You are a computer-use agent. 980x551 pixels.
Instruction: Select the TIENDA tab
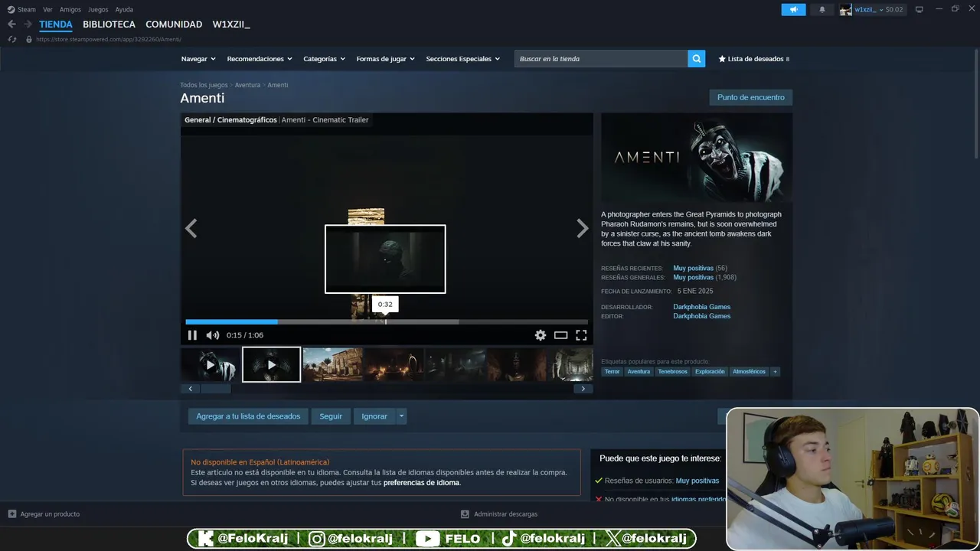click(x=56, y=24)
